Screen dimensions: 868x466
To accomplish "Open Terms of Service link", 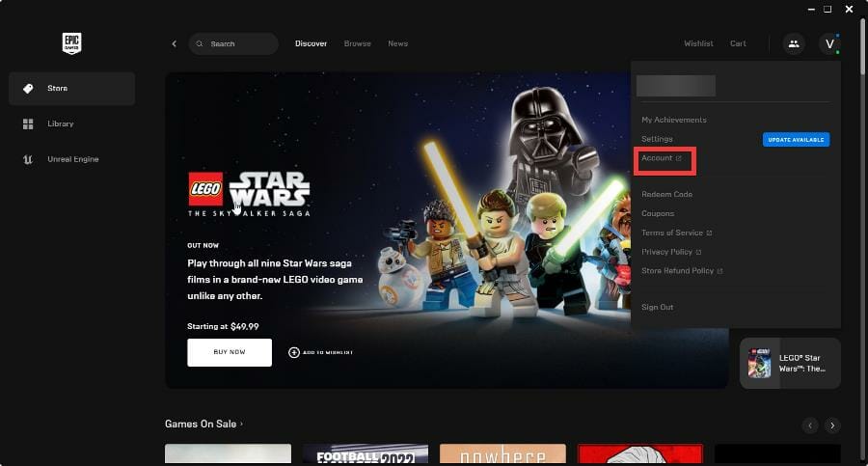I will [676, 233].
